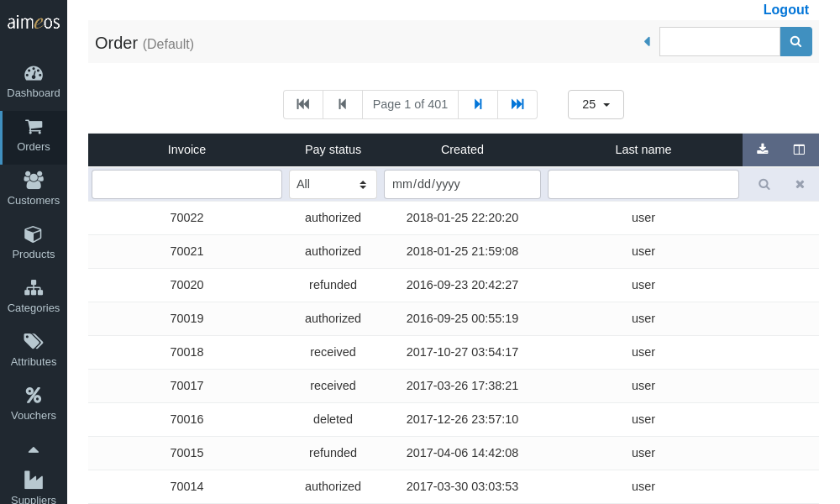The image size is (840, 504).
Task: Open invoice 70018
Action: (x=186, y=352)
